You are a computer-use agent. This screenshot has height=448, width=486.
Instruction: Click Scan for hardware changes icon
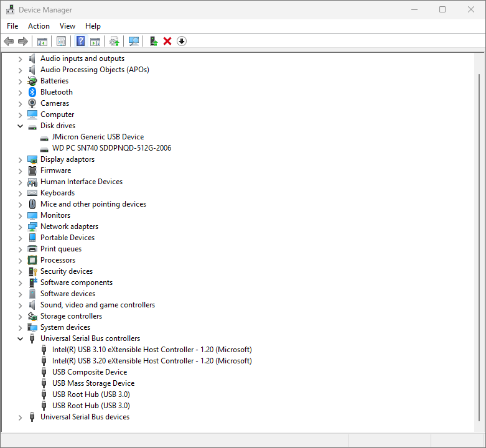click(133, 41)
